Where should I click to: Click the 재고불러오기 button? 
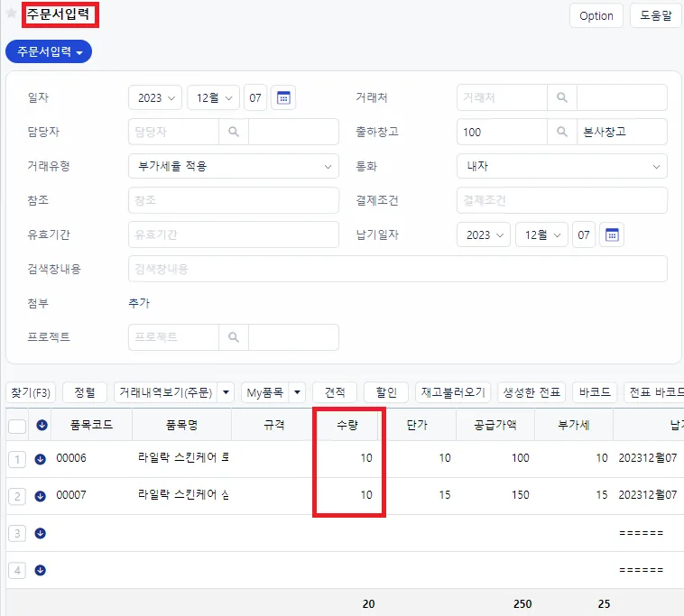pos(453,392)
